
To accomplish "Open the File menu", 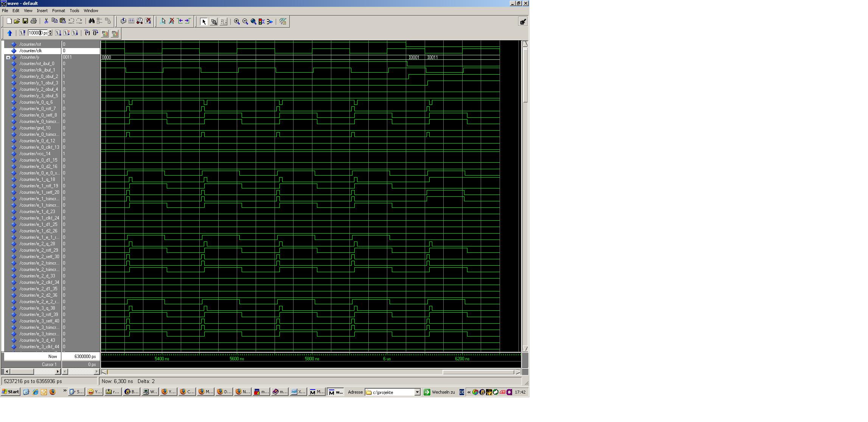I will (5, 11).
